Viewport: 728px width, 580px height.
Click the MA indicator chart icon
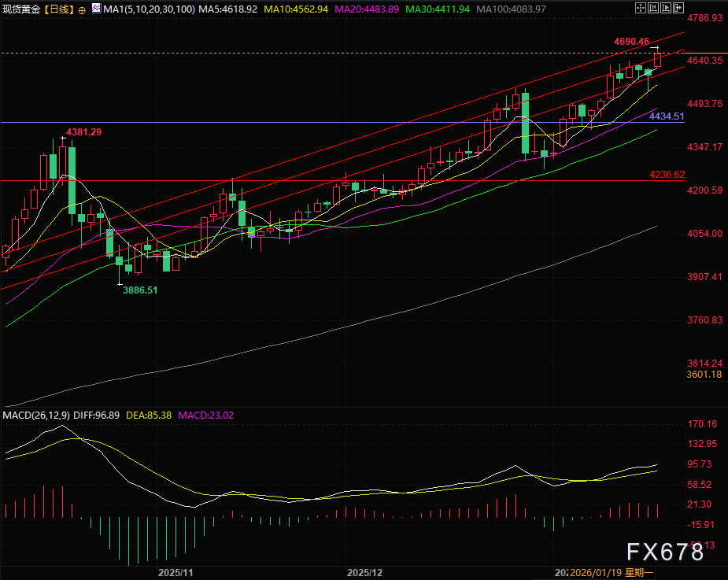(x=96, y=7)
